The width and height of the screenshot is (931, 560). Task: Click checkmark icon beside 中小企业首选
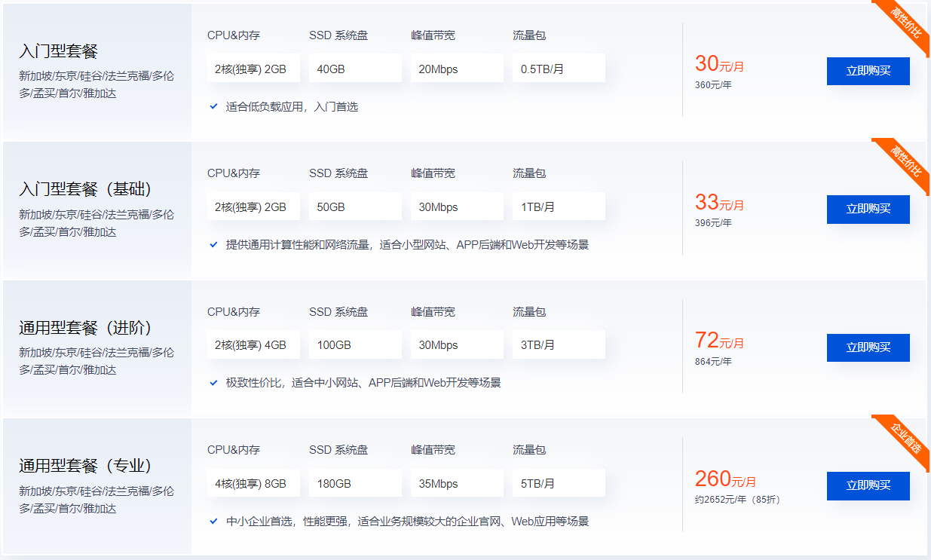coord(214,522)
